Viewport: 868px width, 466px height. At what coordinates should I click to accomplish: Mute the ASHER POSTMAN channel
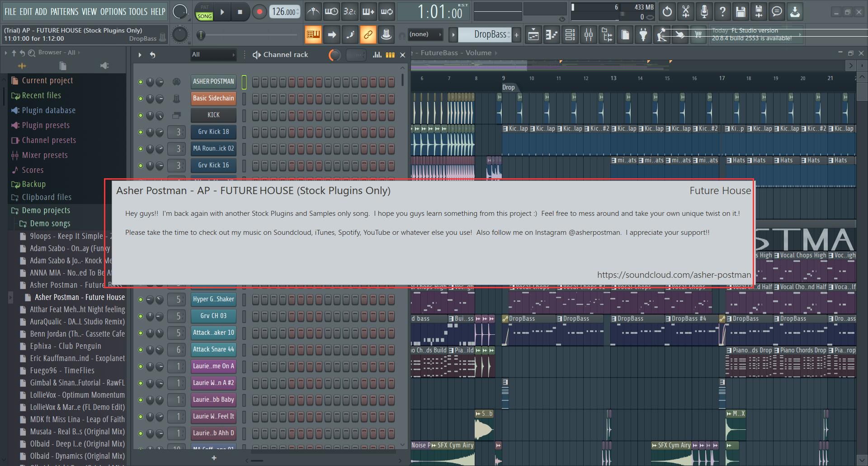tap(141, 82)
